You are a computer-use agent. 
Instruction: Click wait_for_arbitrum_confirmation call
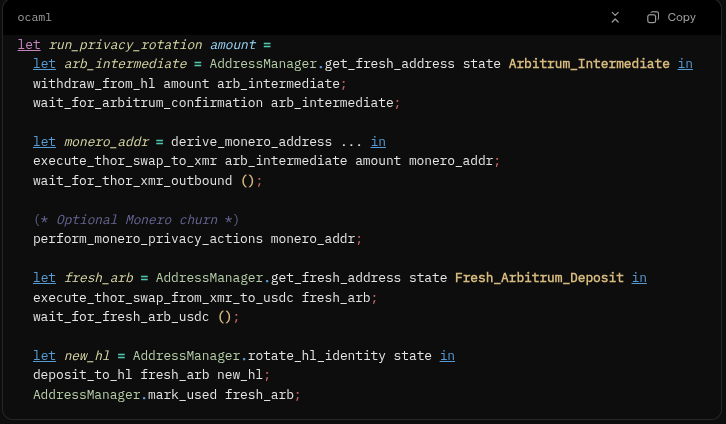click(x=148, y=103)
